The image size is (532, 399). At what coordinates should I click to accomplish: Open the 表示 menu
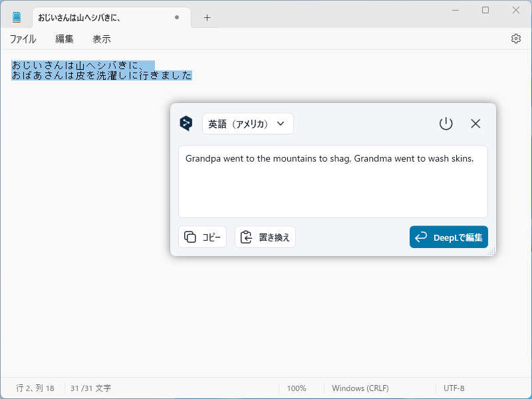click(x=101, y=39)
